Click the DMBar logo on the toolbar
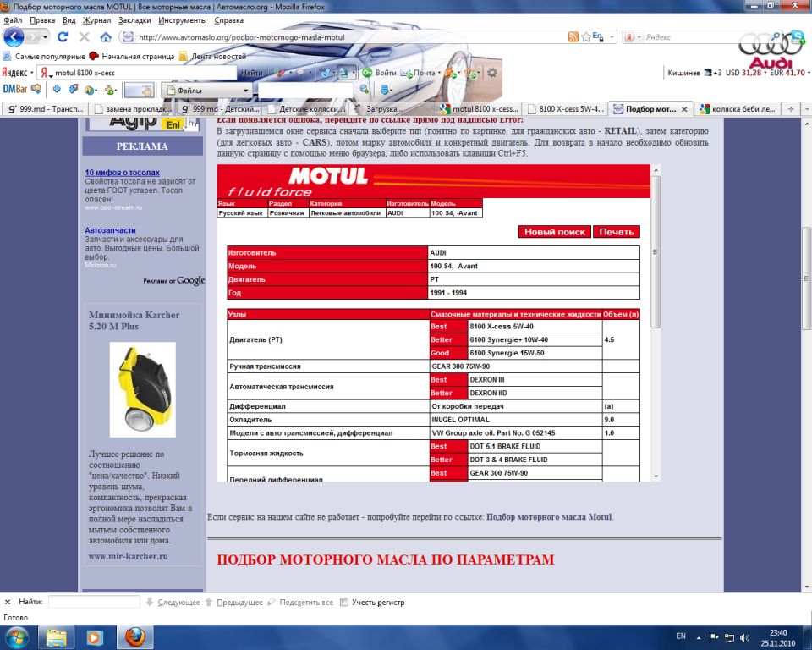Screen dimensions: 812x650 pyautogui.click(x=15, y=89)
